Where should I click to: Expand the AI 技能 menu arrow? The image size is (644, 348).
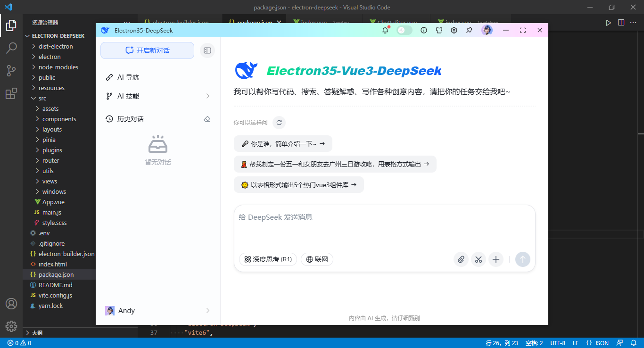tap(208, 96)
